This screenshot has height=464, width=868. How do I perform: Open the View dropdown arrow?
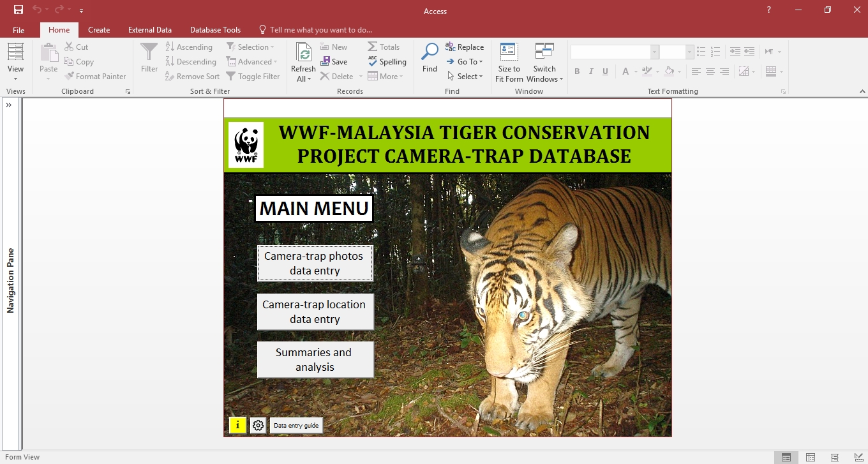click(x=15, y=79)
